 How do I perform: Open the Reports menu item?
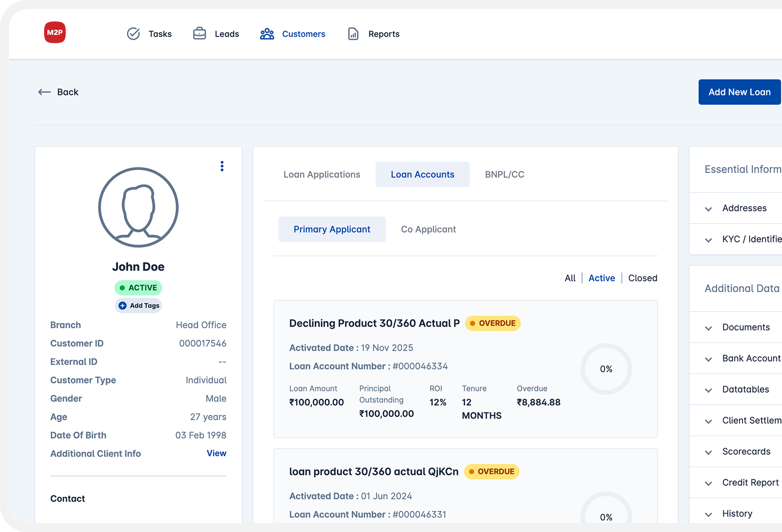tap(373, 34)
